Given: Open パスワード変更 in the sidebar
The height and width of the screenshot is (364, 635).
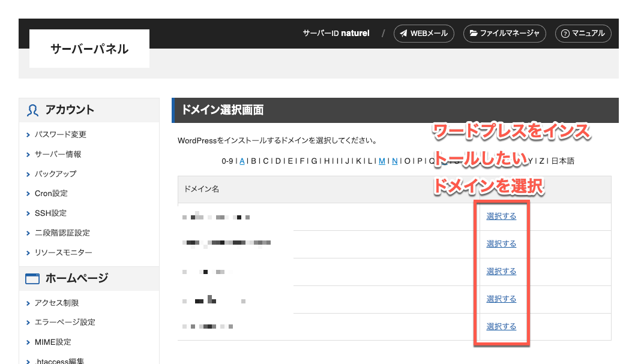Looking at the screenshot, I should [60, 134].
